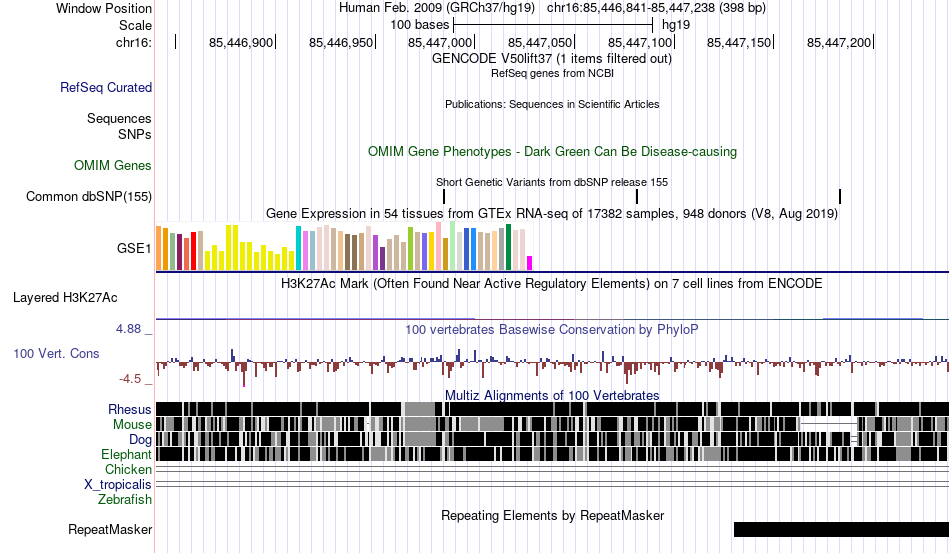Click the RepeatMasker track label

click(x=110, y=529)
